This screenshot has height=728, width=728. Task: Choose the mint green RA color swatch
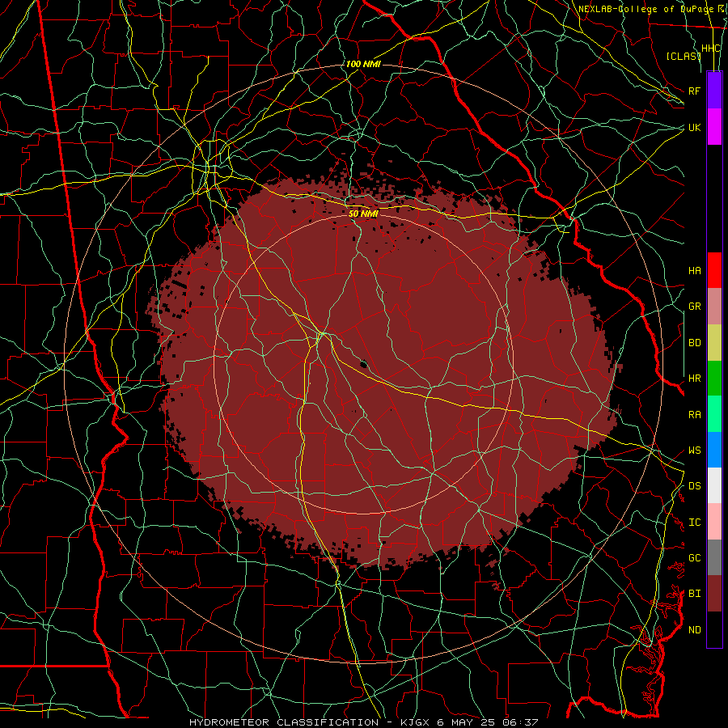coord(714,414)
